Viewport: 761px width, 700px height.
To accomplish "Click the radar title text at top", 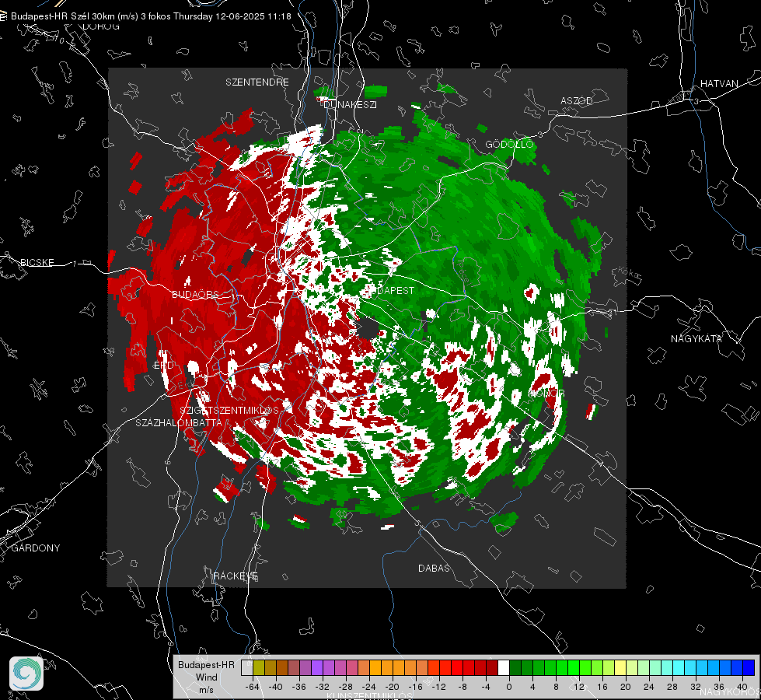I will (151, 16).
